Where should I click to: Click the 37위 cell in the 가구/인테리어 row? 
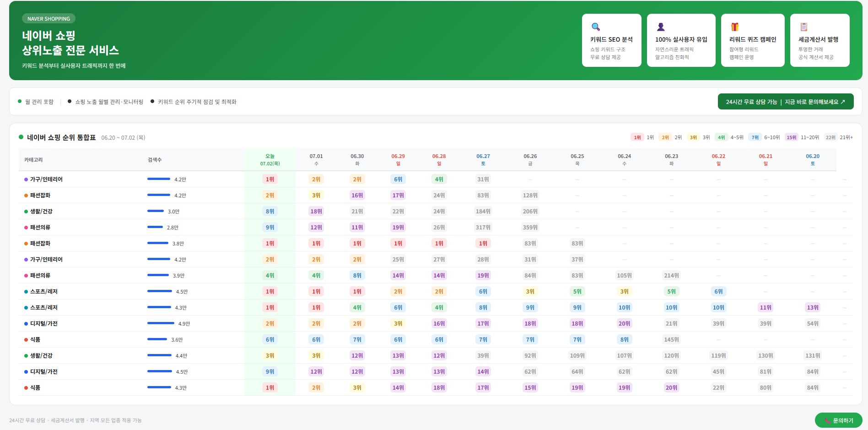pos(577,259)
